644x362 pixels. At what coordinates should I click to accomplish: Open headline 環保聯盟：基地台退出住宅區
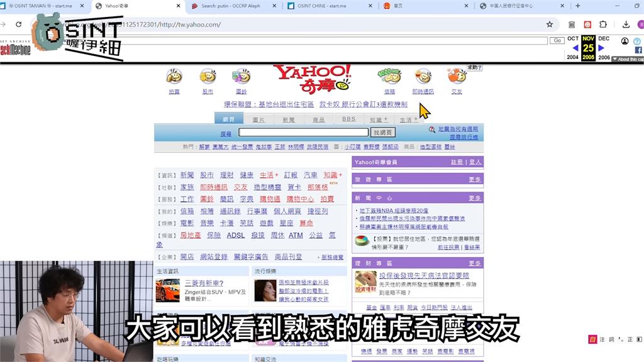269,104
